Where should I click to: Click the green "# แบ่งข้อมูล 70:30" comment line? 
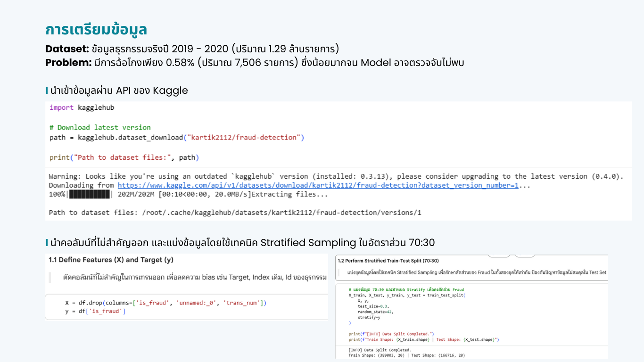406,289
